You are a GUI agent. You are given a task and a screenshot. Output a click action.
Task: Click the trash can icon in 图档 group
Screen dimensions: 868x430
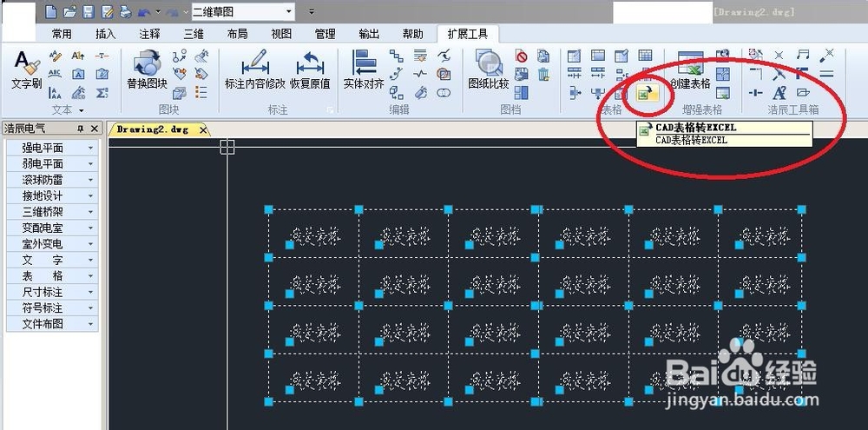coord(543,74)
